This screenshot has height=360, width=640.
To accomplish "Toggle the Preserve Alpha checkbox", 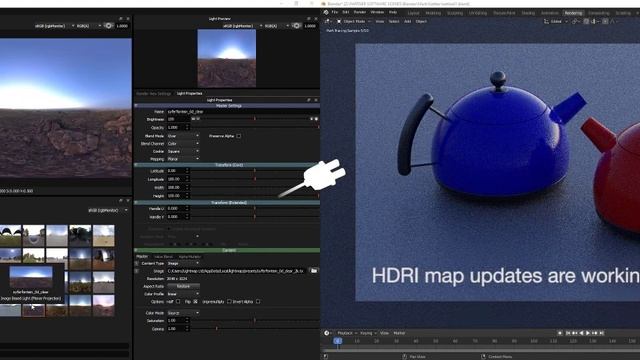I will (239, 136).
